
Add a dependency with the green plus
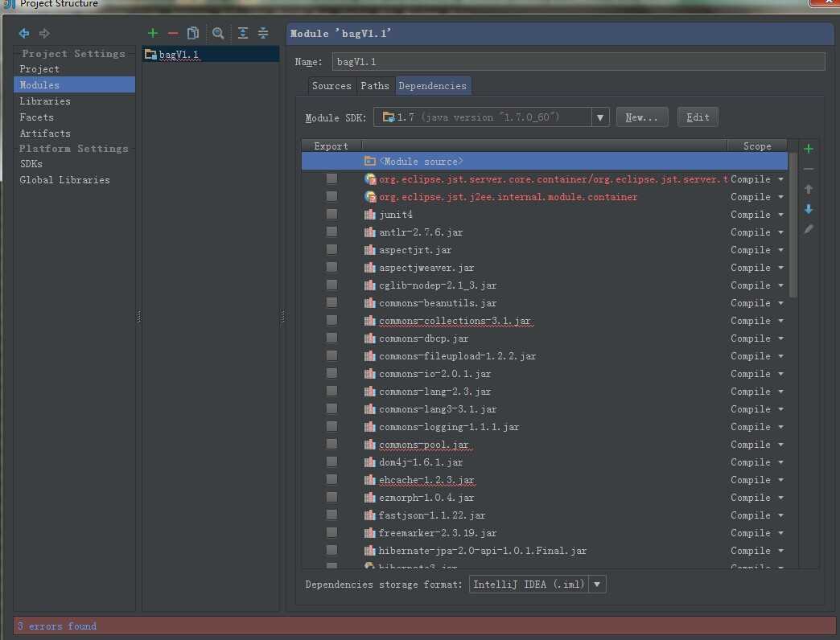809,149
